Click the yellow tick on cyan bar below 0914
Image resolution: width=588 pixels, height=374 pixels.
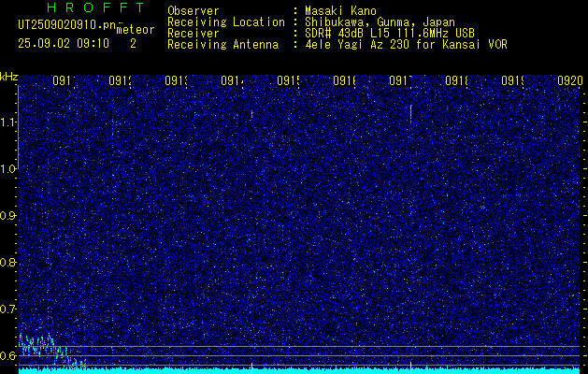[x=251, y=368]
